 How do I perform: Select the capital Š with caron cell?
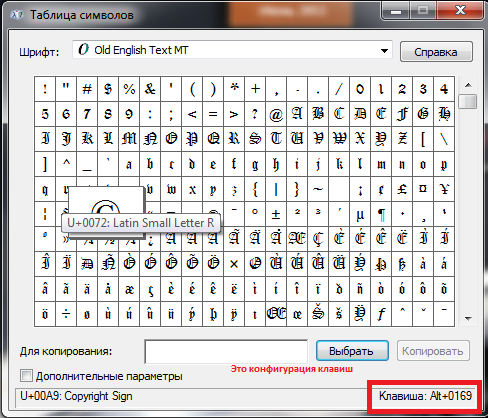click(318, 314)
